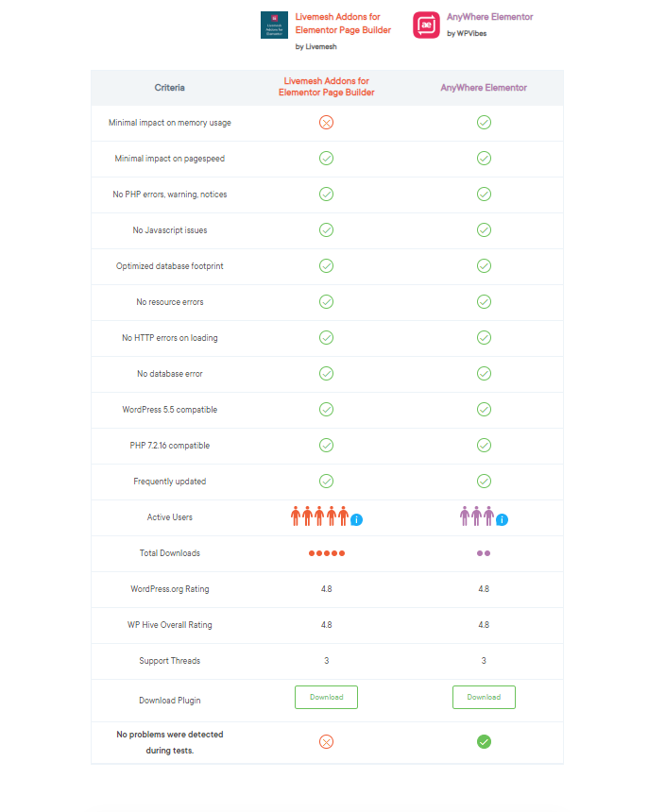Click info icon beside Livemesh active users

356,519
